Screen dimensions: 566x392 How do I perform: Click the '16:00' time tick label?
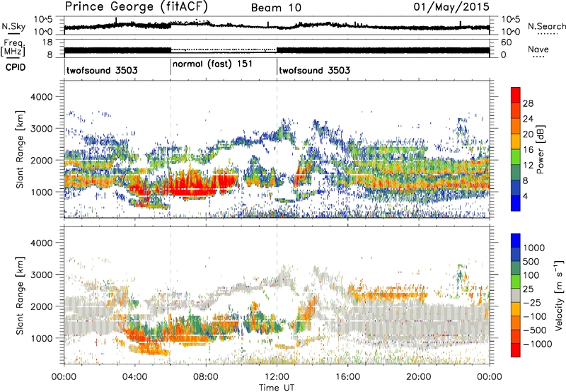coord(347,377)
